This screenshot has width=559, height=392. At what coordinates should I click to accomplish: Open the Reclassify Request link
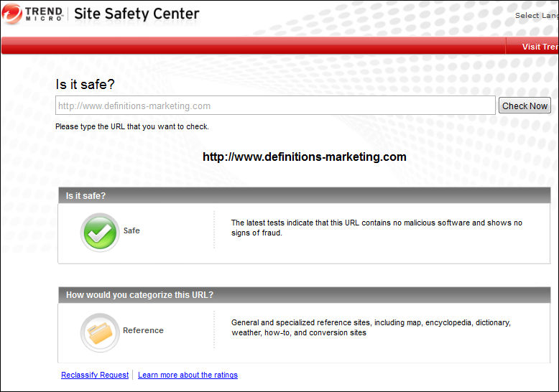95,375
